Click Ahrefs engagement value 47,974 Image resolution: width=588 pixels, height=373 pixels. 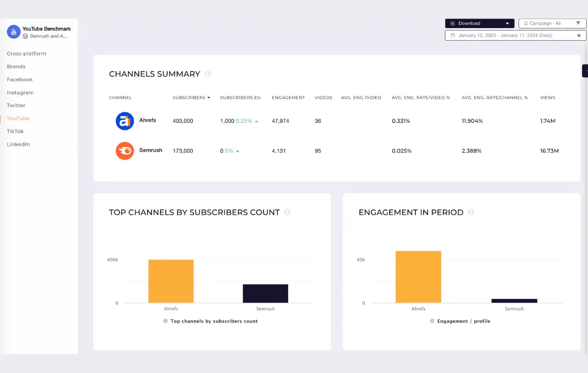(x=280, y=121)
